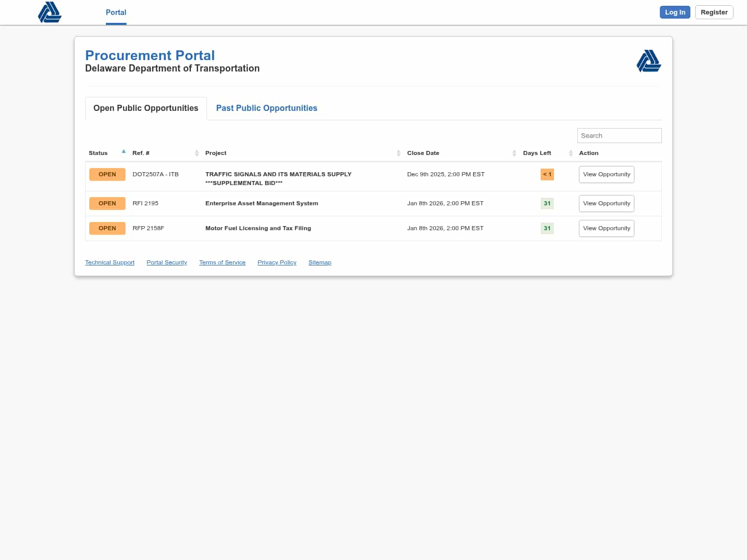The image size is (747, 560).
Task: Open the Technical Support link
Action: coord(109,263)
